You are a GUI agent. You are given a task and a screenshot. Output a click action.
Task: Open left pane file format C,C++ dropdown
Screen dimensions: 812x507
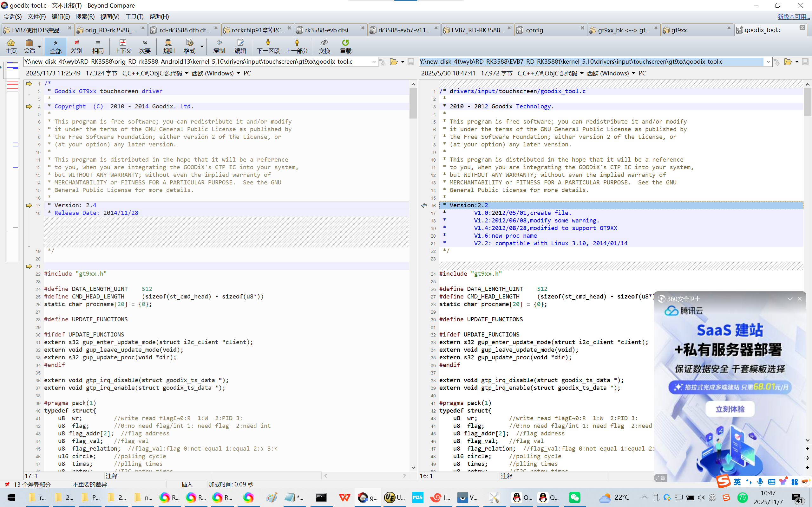click(x=187, y=74)
